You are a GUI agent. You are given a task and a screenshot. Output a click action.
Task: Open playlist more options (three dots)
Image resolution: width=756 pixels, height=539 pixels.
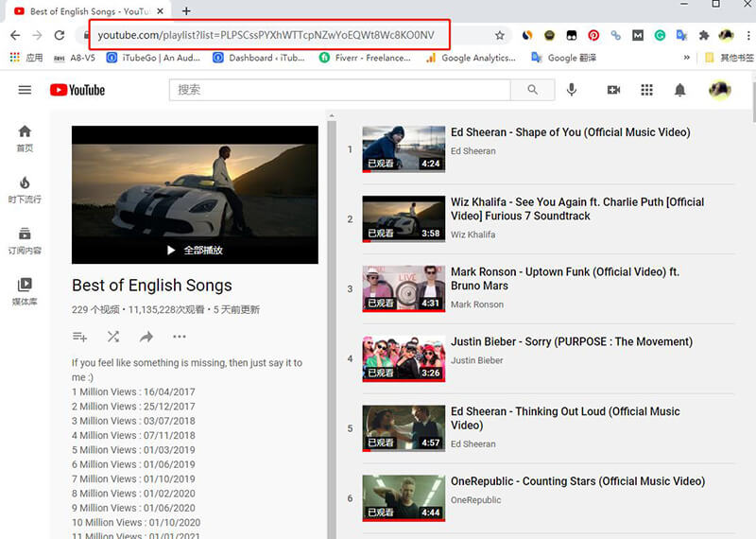pyautogui.click(x=180, y=337)
